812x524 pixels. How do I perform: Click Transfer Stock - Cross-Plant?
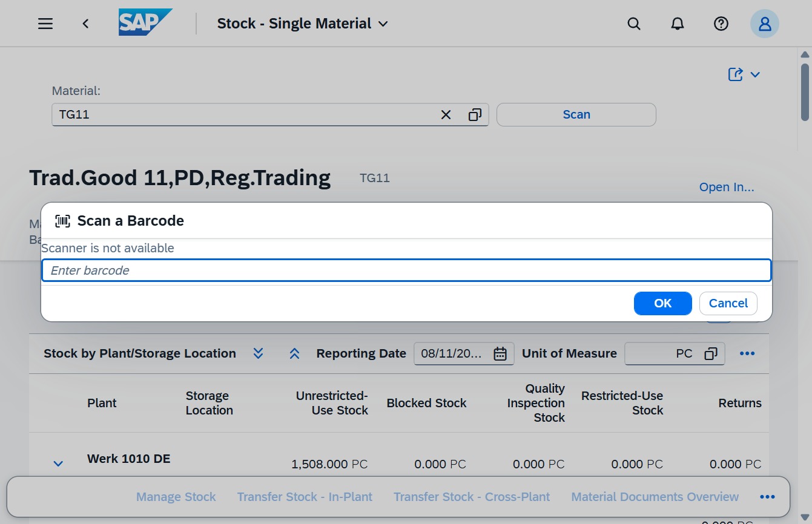pyautogui.click(x=472, y=497)
